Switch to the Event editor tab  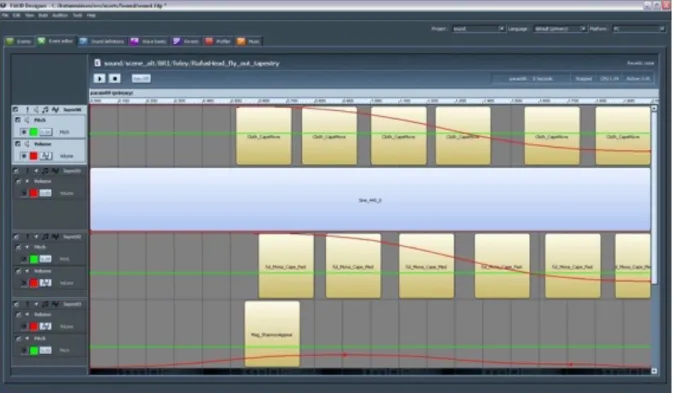(x=55, y=41)
